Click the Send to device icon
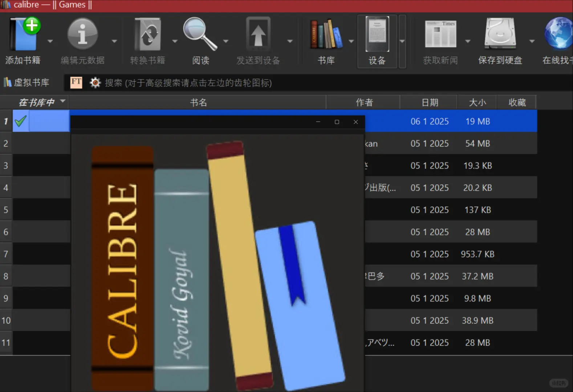 pyautogui.click(x=258, y=34)
